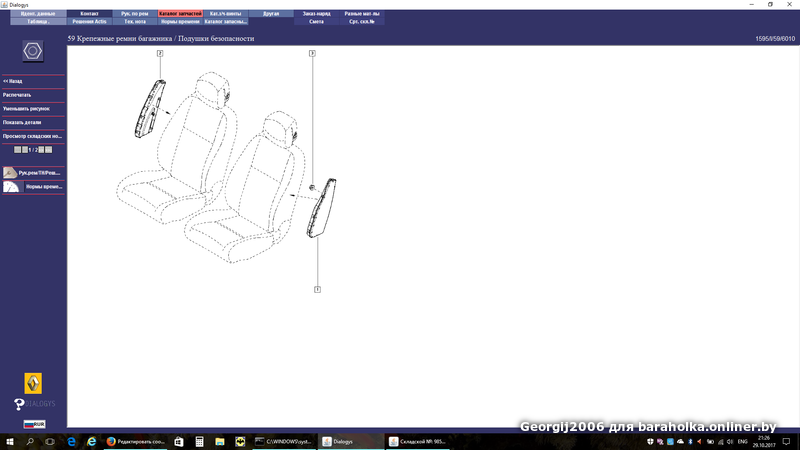The width and height of the screenshot is (800, 450).
Task: Open the Кат.з/ч-винты tab
Action: coord(226,14)
